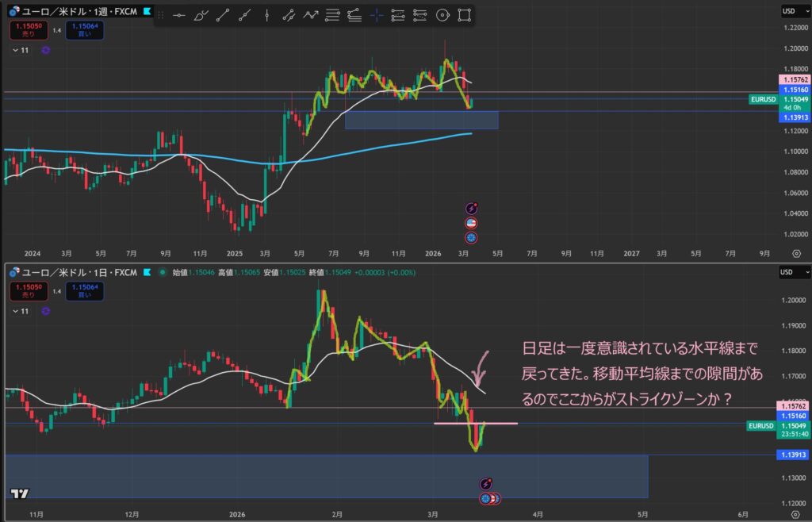The image size is (812, 522).
Task: Select the horizontal line tool in favorites toolbar
Action: 179,14
